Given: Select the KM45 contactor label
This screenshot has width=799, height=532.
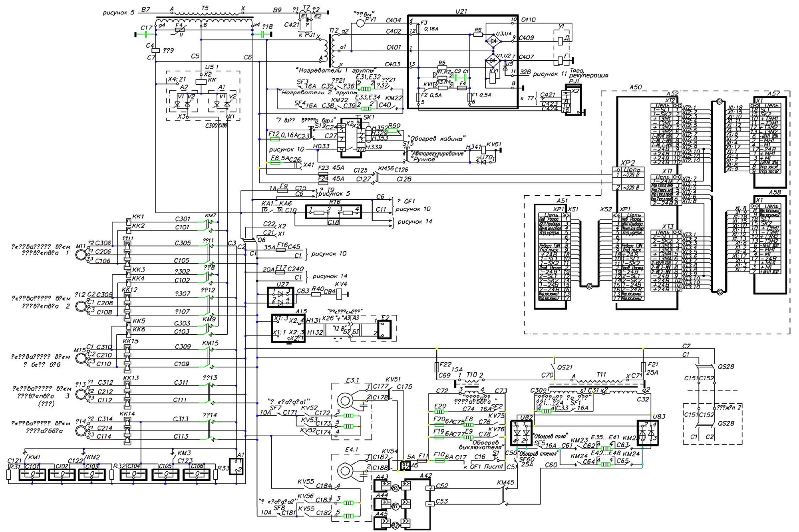Looking at the screenshot, I should pyautogui.click(x=505, y=482).
